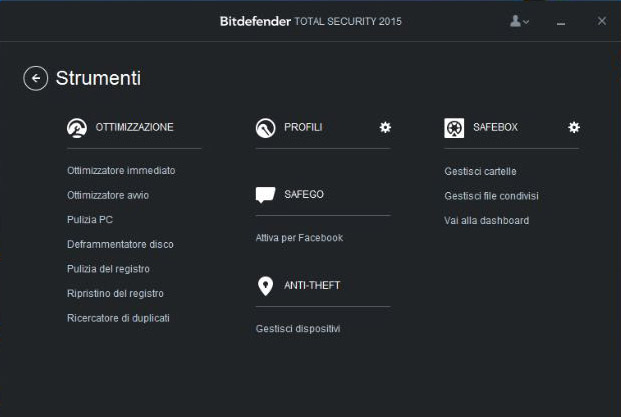Go to Vai alla dashboard
The height and width of the screenshot is (417, 621).
(x=486, y=220)
